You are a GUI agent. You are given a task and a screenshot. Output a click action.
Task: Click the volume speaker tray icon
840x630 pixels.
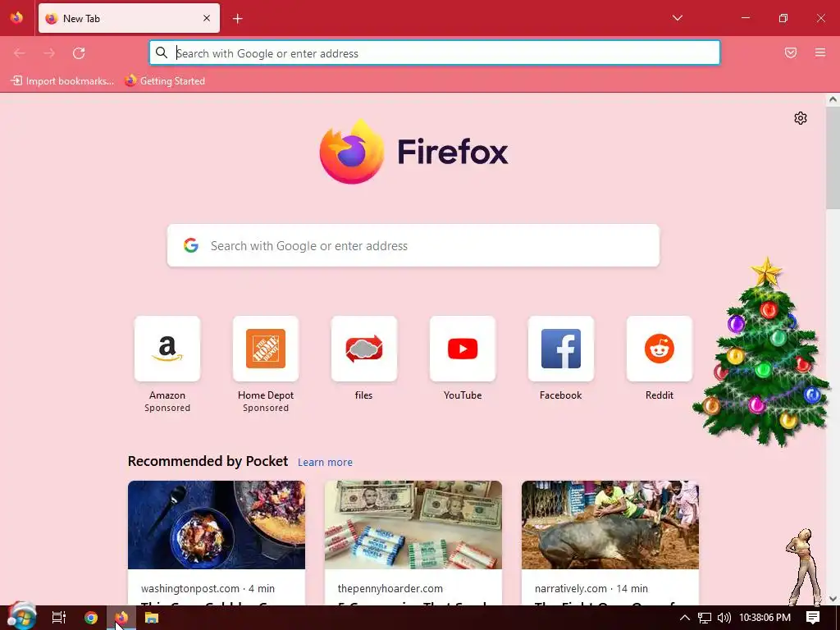click(724, 618)
